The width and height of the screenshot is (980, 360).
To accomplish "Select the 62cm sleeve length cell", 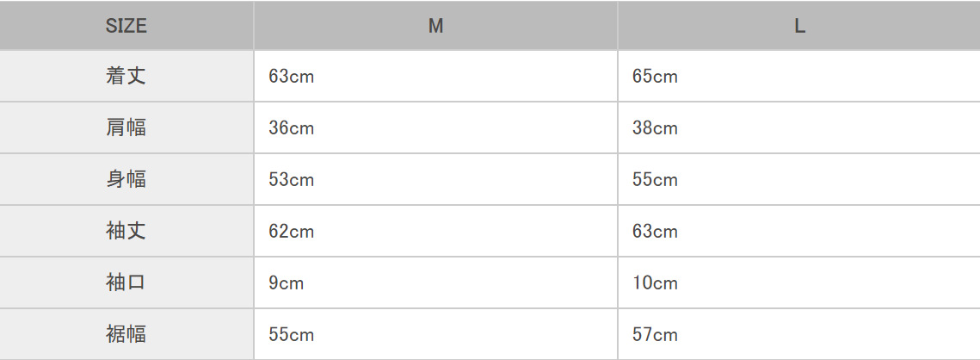I will [x=291, y=232].
